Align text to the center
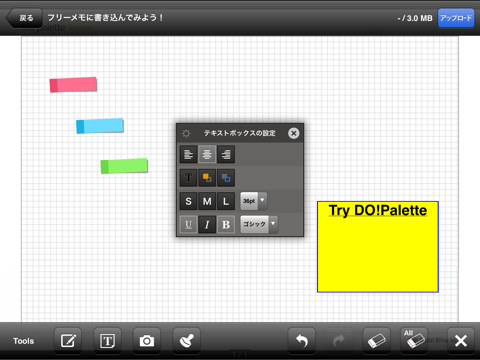480x360 pixels. [x=207, y=154]
